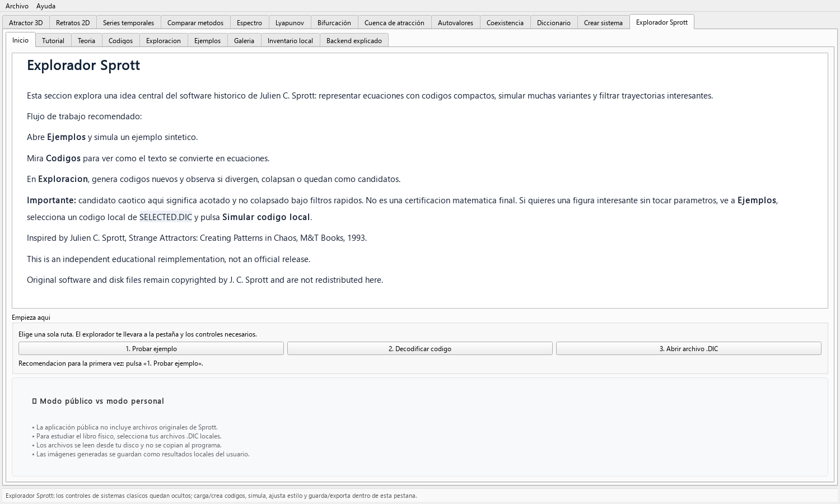Go to the Retratos 2D tab
The image size is (840, 504).
point(73,23)
